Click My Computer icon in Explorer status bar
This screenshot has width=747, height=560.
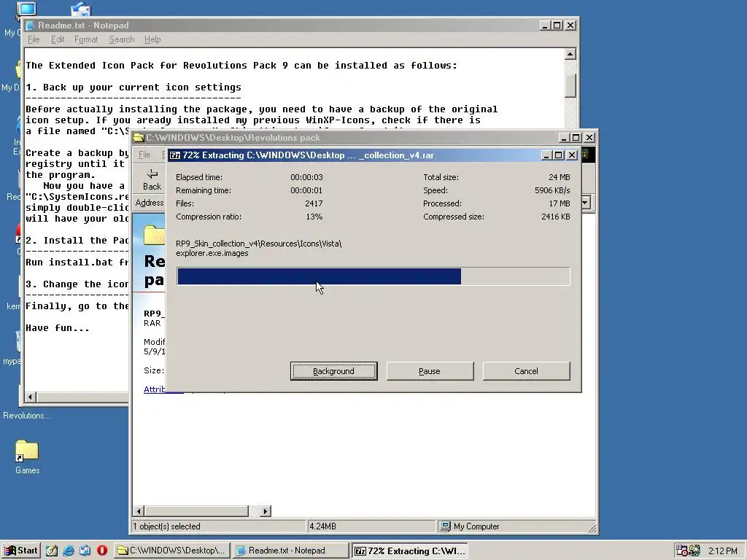[446, 526]
